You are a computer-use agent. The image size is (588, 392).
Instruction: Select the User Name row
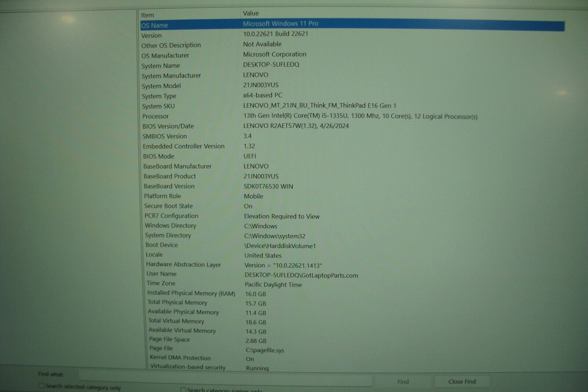click(352, 274)
